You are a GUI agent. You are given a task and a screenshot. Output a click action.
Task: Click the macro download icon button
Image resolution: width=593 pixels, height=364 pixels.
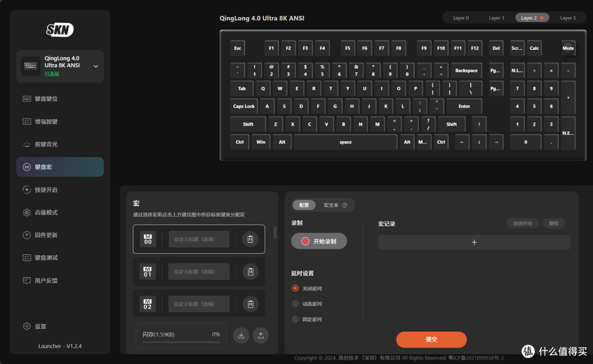pyautogui.click(x=241, y=335)
